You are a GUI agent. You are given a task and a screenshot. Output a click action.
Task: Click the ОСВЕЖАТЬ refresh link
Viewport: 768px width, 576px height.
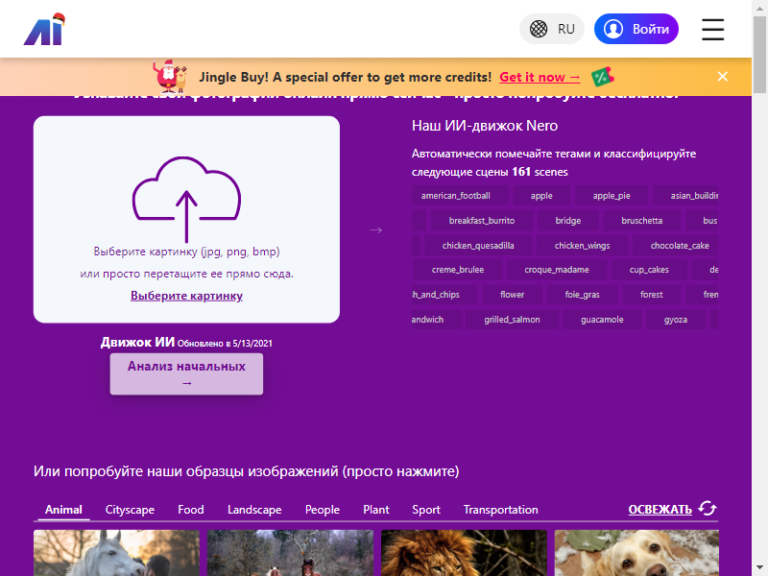point(660,510)
